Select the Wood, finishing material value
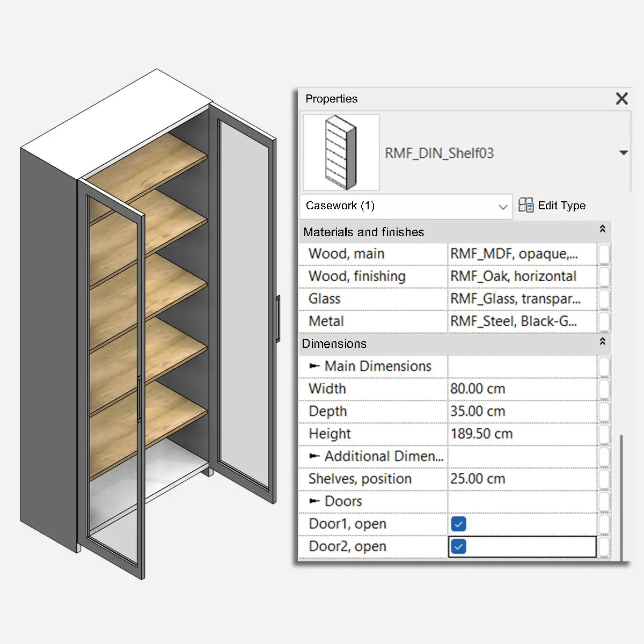The height and width of the screenshot is (644, 644). click(522, 276)
